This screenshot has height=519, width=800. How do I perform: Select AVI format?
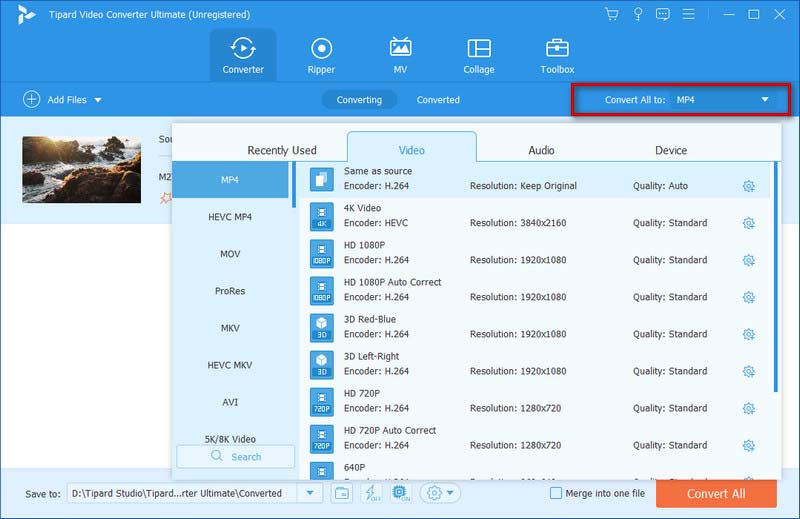[230, 402]
